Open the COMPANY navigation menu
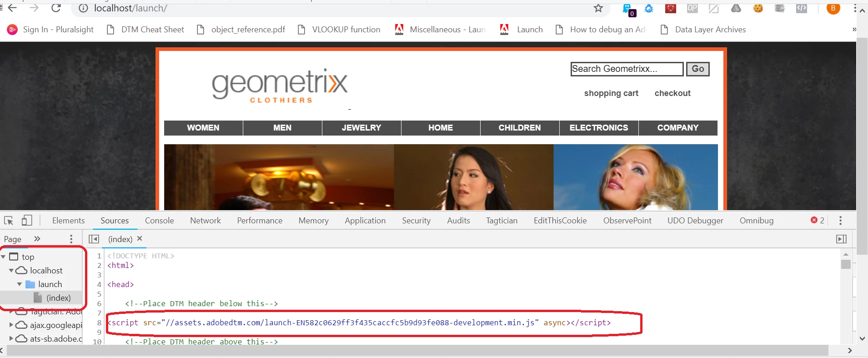868x358 pixels. point(678,128)
